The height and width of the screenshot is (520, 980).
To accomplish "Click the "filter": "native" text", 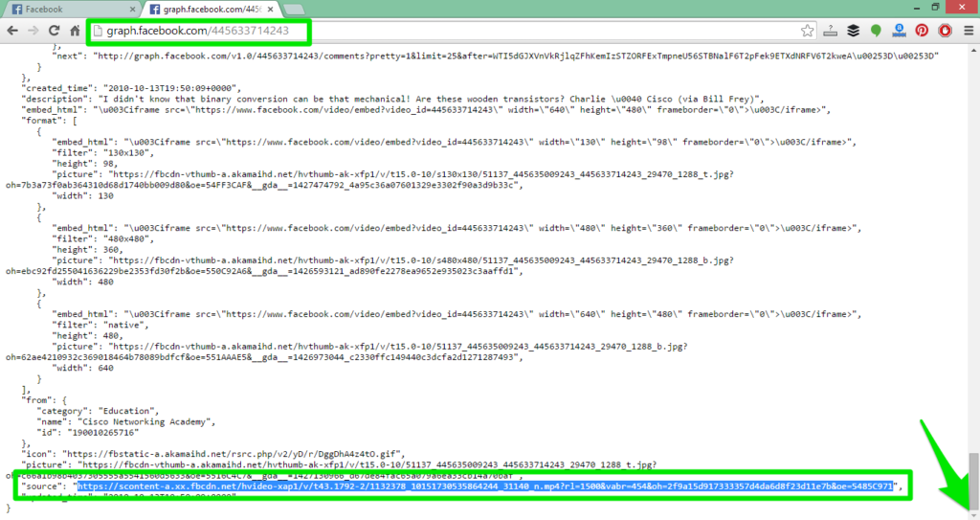I will (x=100, y=325).
